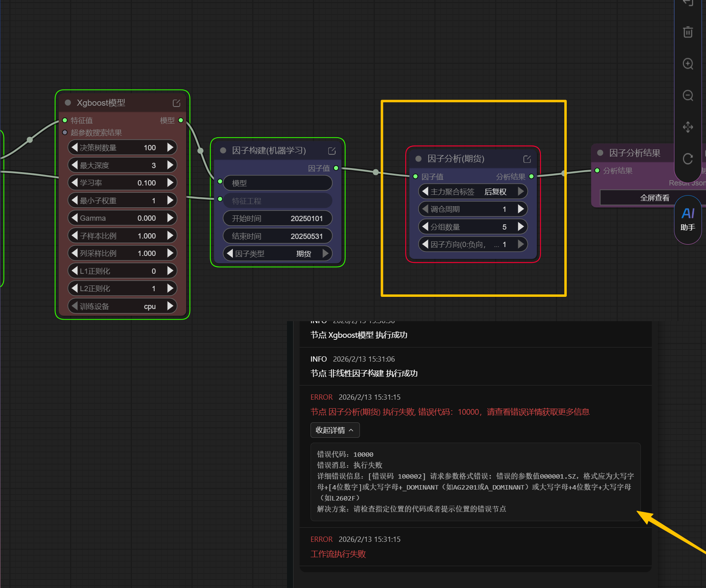706x588 pixels.
Task: Click 分析结果 output port on 因子分析(期货)
Action: (532, 177)
